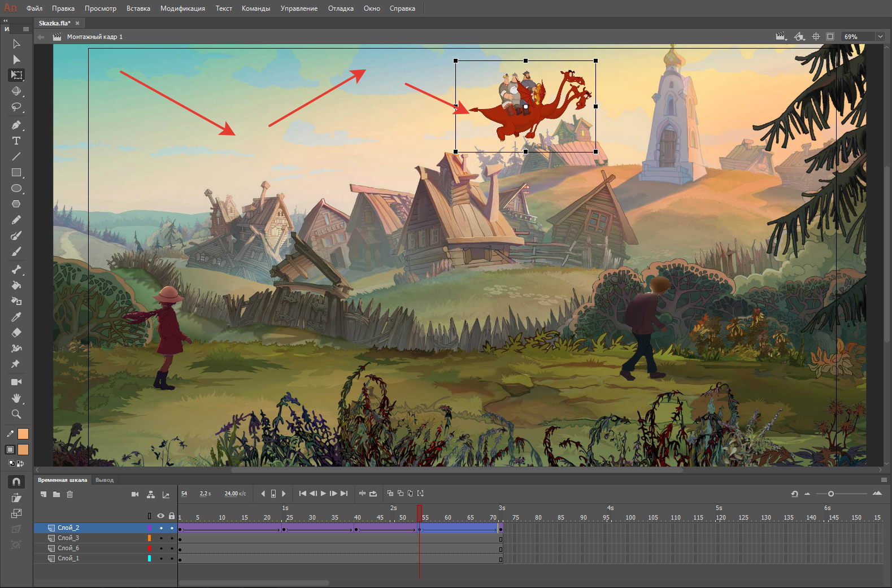Add a new layer folder

tap(56, 494)
